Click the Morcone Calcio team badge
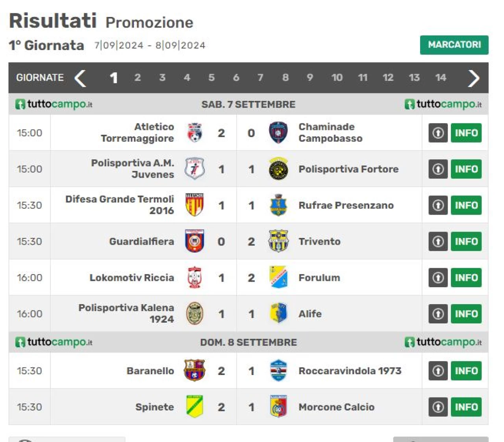The width and height of the screenshot is (504, 442). pos(278,407)
